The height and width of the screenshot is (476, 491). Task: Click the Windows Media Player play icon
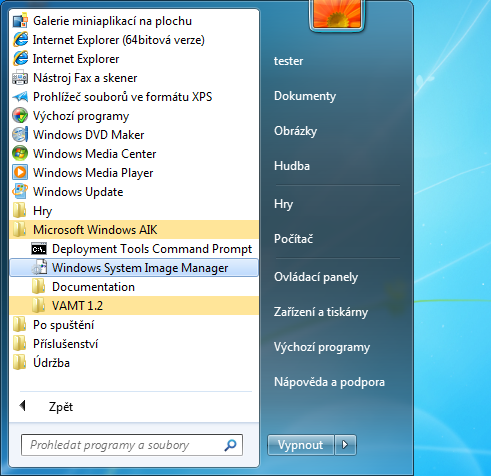coord(20,173)
